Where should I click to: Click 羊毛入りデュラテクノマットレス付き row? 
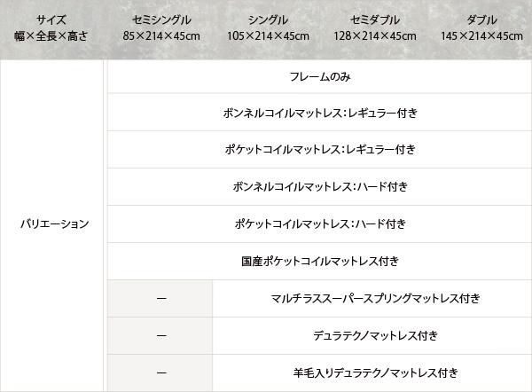point(372,373)
